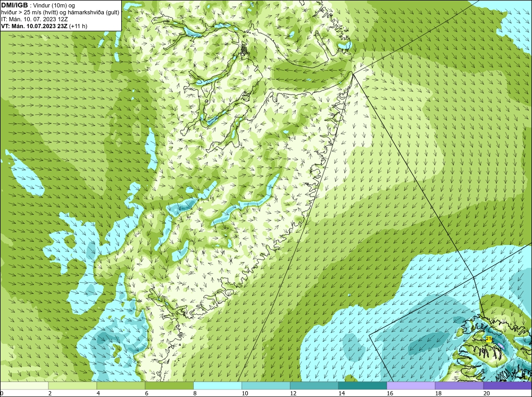Click the pale 0–2 m/s legend swatch
The width and height of the screenshot is (532, 397).
coord(24,385)
